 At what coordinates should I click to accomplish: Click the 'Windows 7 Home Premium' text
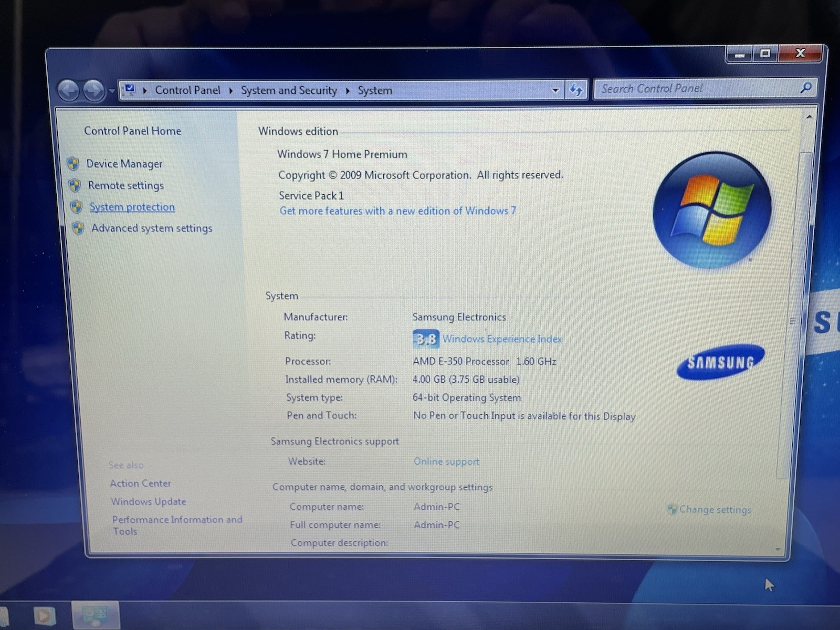pyautogui.click(x=342, y=154)
